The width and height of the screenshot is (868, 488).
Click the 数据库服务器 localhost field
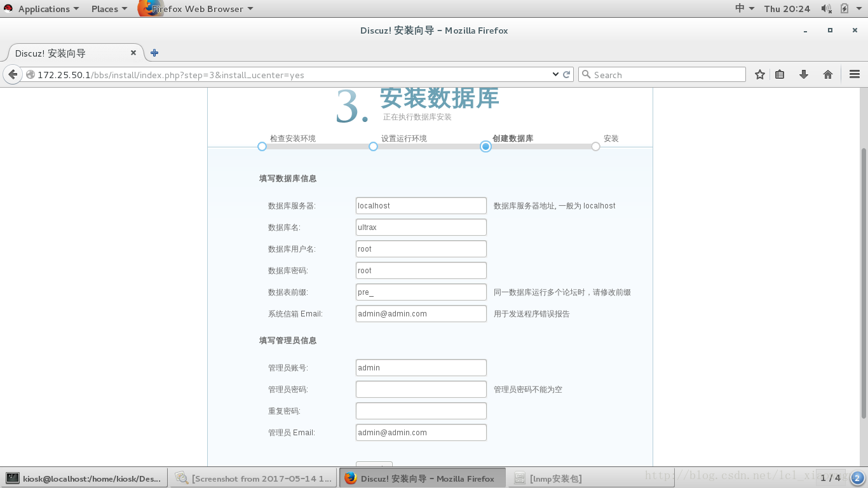(x=421, y=205)
